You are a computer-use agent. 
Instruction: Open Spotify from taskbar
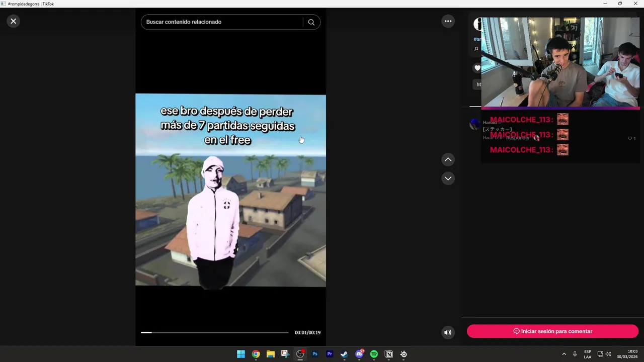[x=374, y=354]
